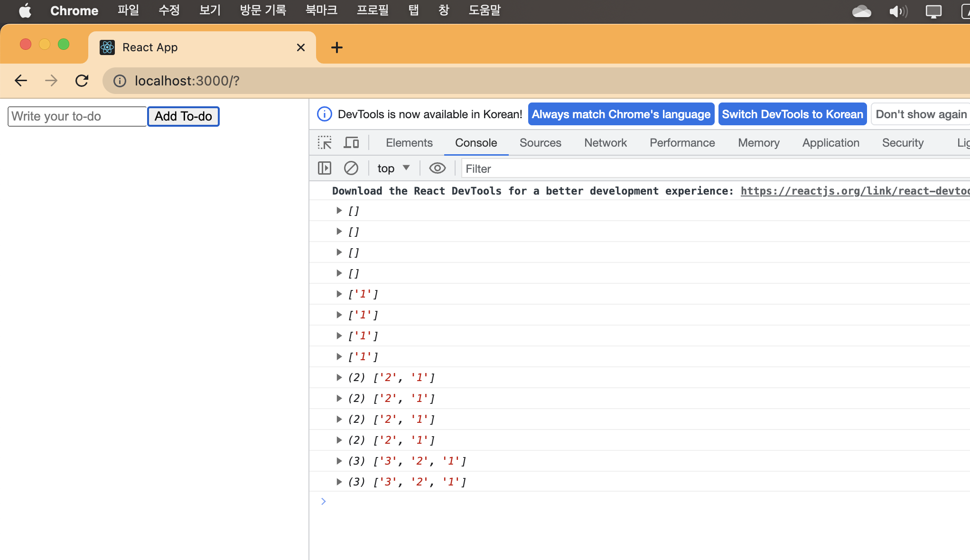970x560 pixels.
Task: Switch to the Network tab
Action: pyautogui.click(x=605, y=142)
